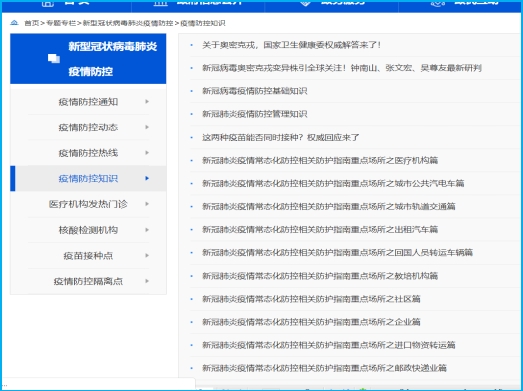Select 核酸检测机构 sidebar item
The width and height of the screenshot is (523, 391).
tap(88, 230)
